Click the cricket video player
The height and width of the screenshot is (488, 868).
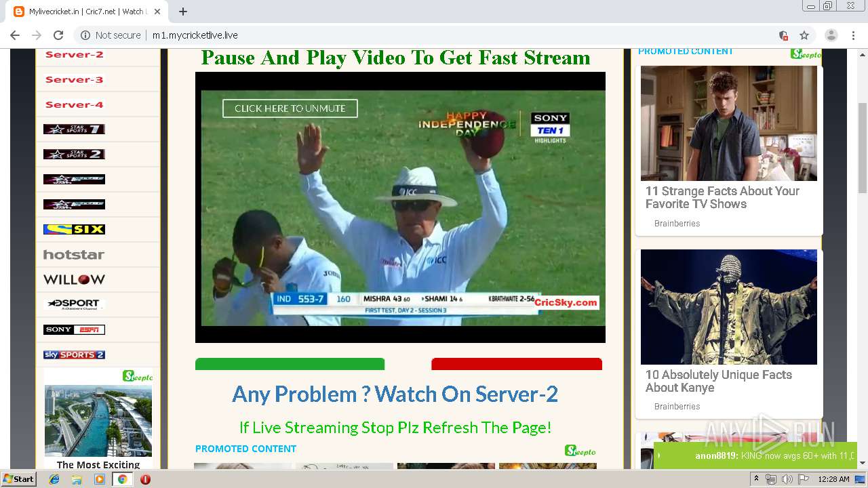(400, 207)
